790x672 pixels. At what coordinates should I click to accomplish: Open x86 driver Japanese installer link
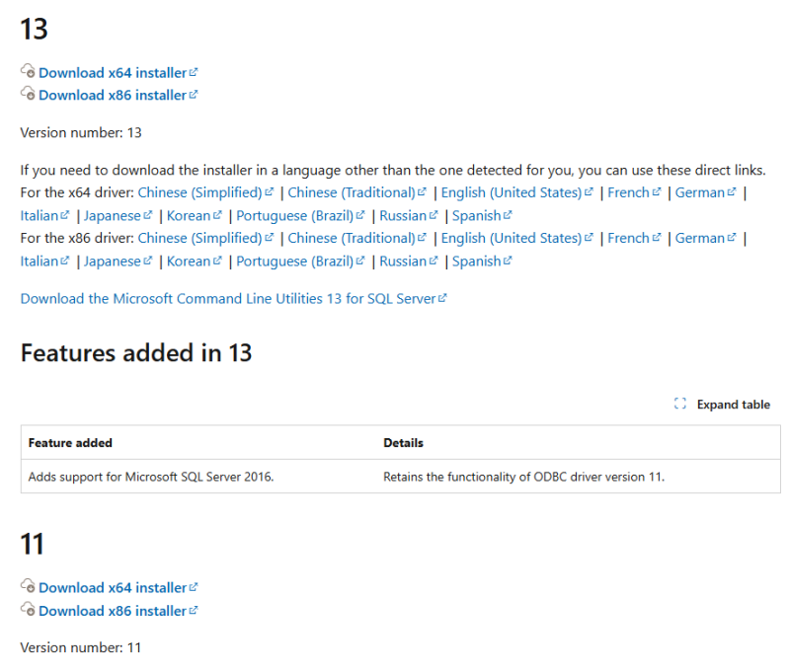coord(113,261)
